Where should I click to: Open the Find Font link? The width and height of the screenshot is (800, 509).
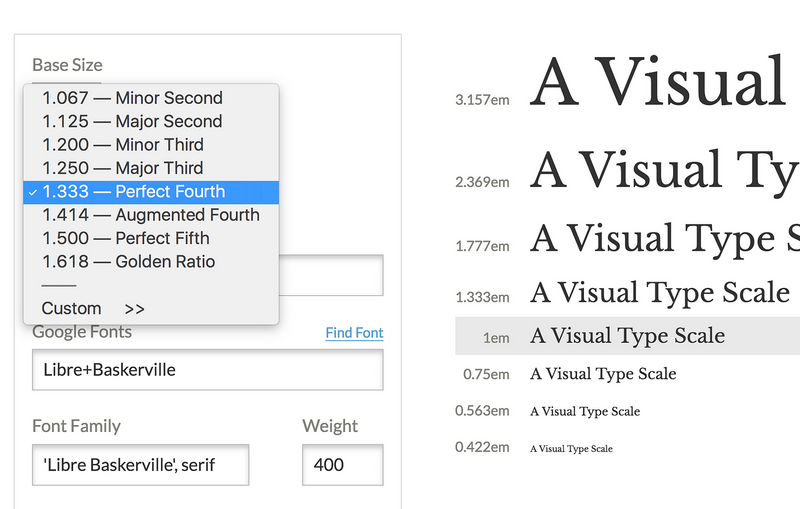[354, 333]
